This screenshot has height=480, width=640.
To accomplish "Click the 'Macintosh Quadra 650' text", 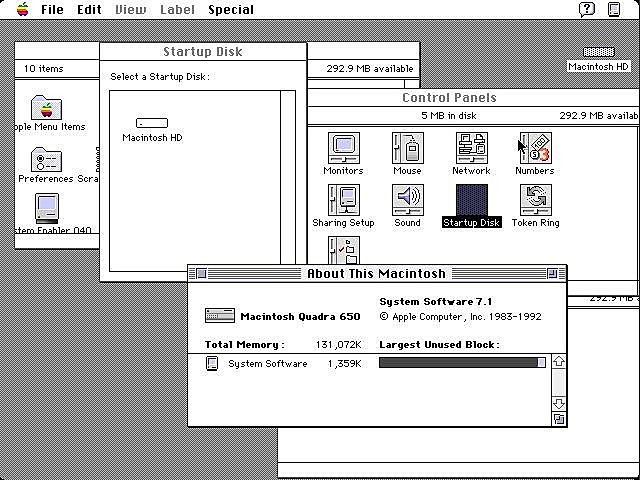I will 300,317.
